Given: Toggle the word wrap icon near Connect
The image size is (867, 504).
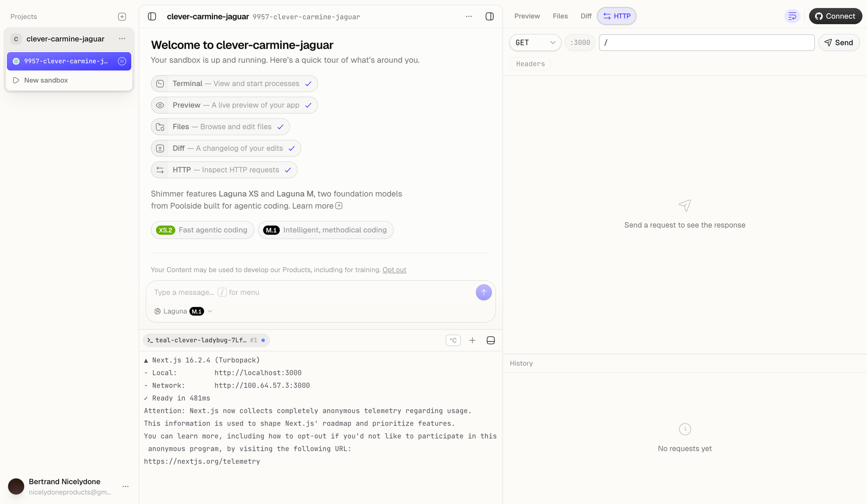Looking at the screenshot, I should tap(792, 16).
